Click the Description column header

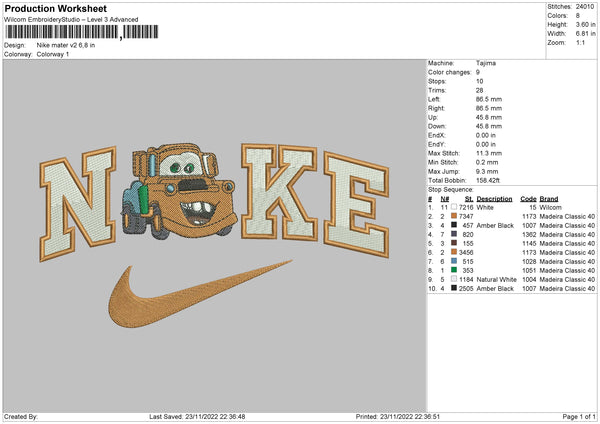pyautogui.click(x=495, y=198)
